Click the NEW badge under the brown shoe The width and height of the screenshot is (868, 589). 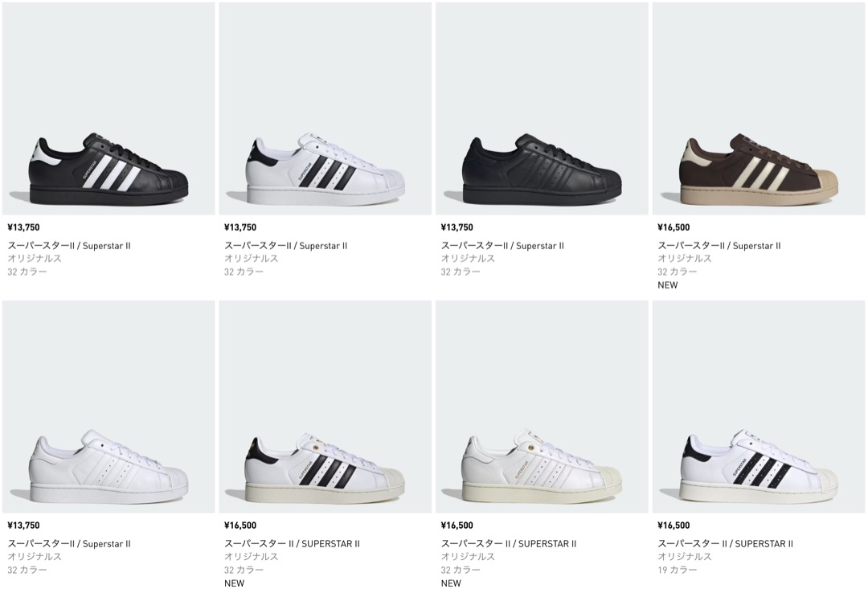click(x=668, y=284)
